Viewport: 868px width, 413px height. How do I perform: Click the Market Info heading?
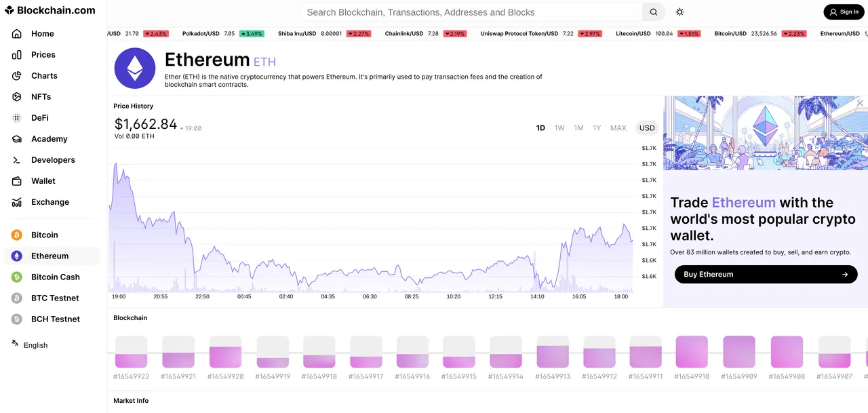[131, 401]
